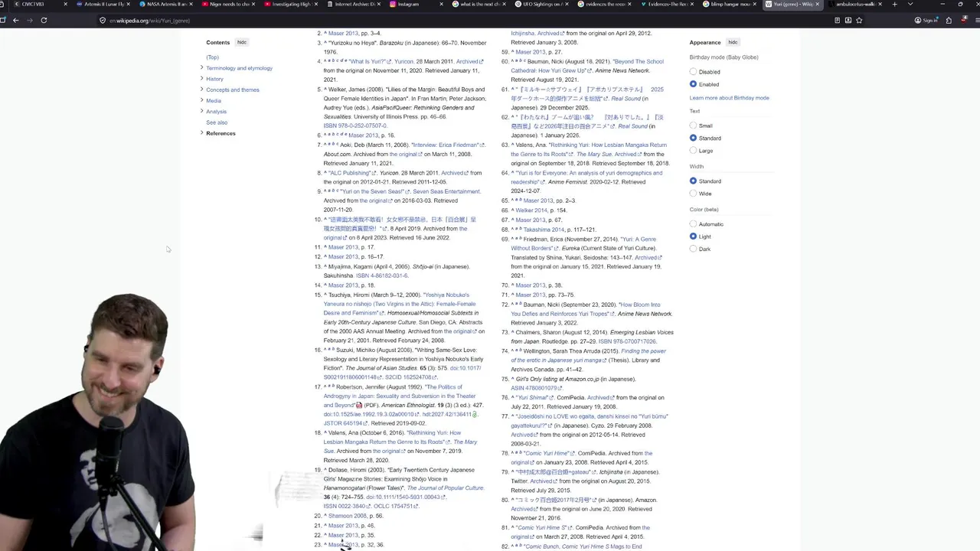Set text size to Small
The width and height of the screenshot is (980, 551).
[x=693, y=126]
